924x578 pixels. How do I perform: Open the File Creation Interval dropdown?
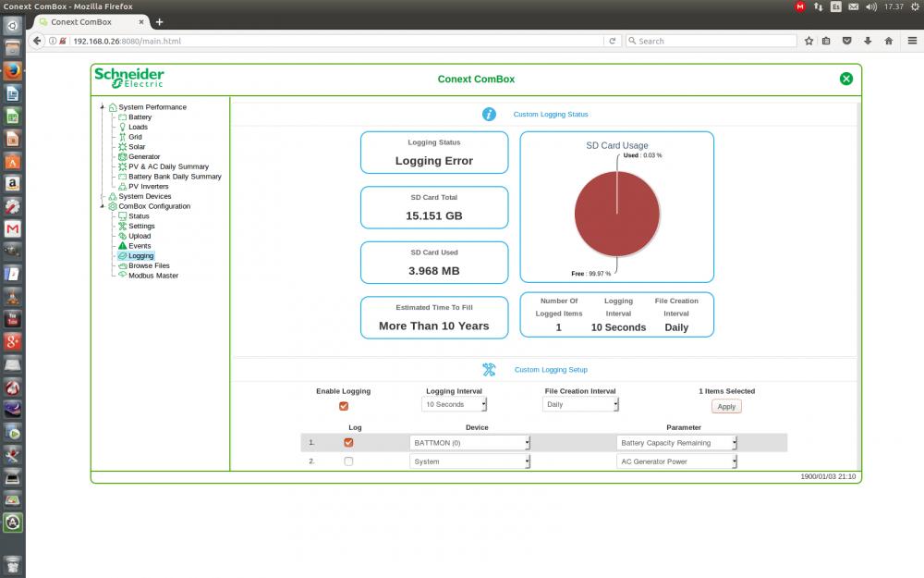click(x=580, y=405)
